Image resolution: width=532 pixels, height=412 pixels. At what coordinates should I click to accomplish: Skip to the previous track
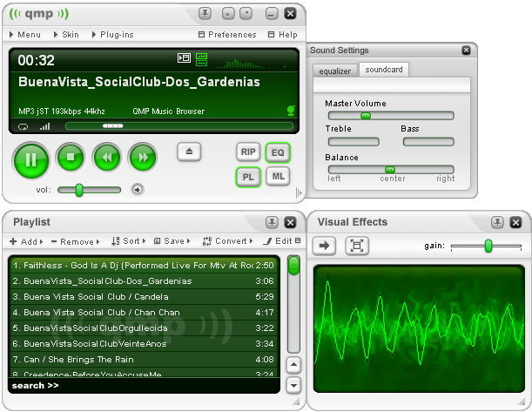[106, 158]
